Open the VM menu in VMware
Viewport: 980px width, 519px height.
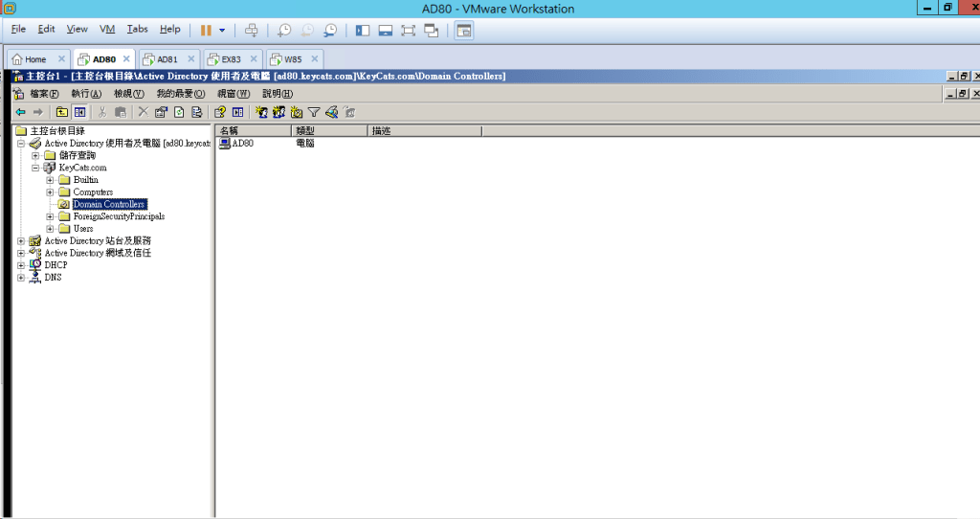click(107, 30)
